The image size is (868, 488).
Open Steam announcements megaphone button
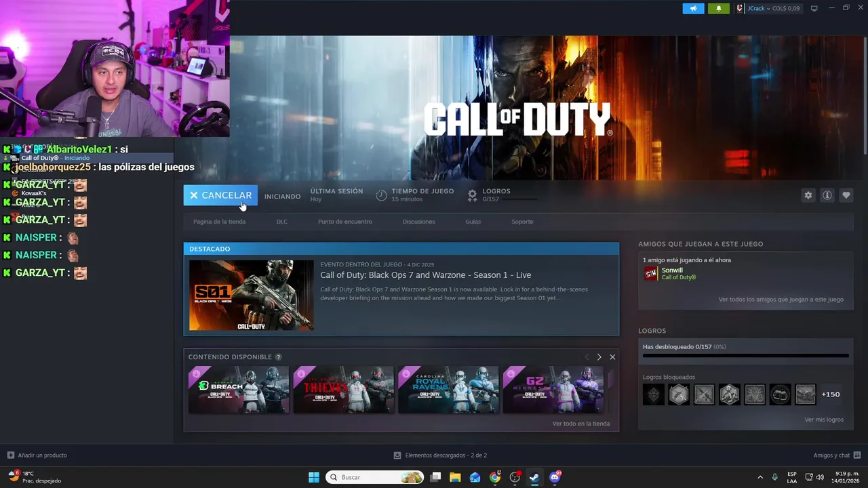click(x=693, y=8)
